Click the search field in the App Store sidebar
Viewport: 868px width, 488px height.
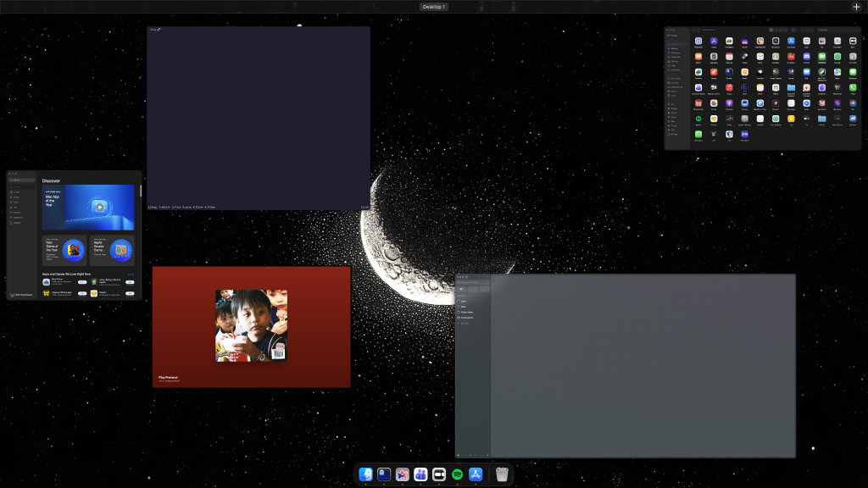[x=23, y=180]
